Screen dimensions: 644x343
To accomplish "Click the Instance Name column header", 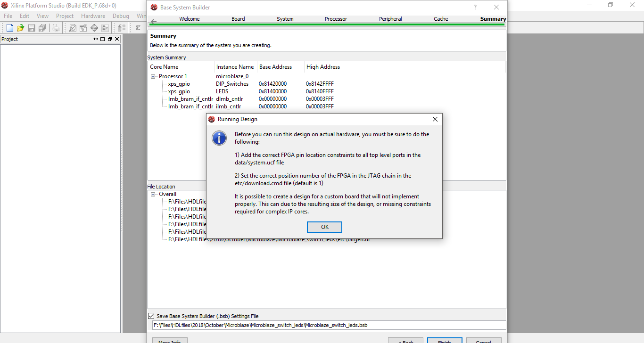I will point(235,67).
